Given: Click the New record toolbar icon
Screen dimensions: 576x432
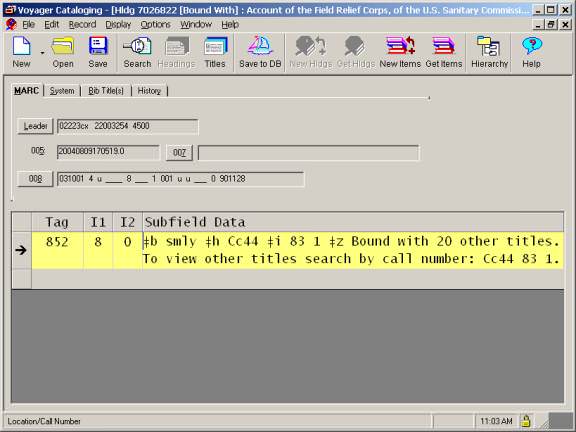Looking at the screenshot, I should 21,52.
